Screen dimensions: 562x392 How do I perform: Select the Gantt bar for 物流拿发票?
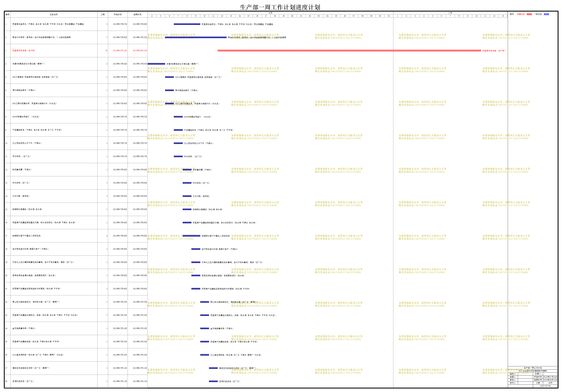click(x=187, y=170)
